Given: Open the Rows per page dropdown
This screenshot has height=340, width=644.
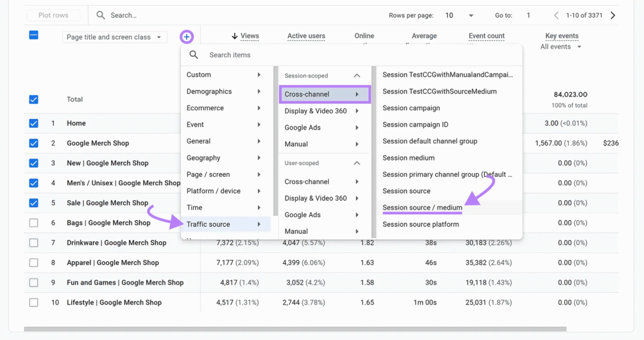Looking at the screenshot, I should 460,15.
